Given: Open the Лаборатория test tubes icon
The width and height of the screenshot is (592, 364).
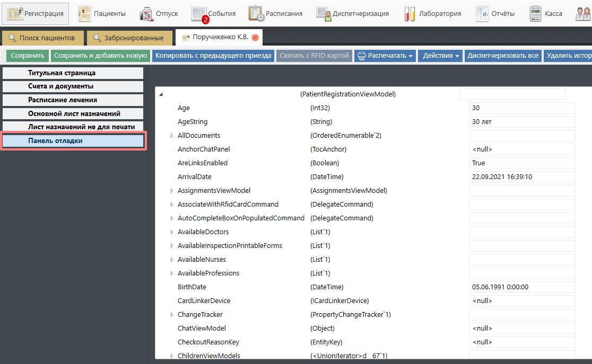Looking at the screenshot, I should coord(410,14).
